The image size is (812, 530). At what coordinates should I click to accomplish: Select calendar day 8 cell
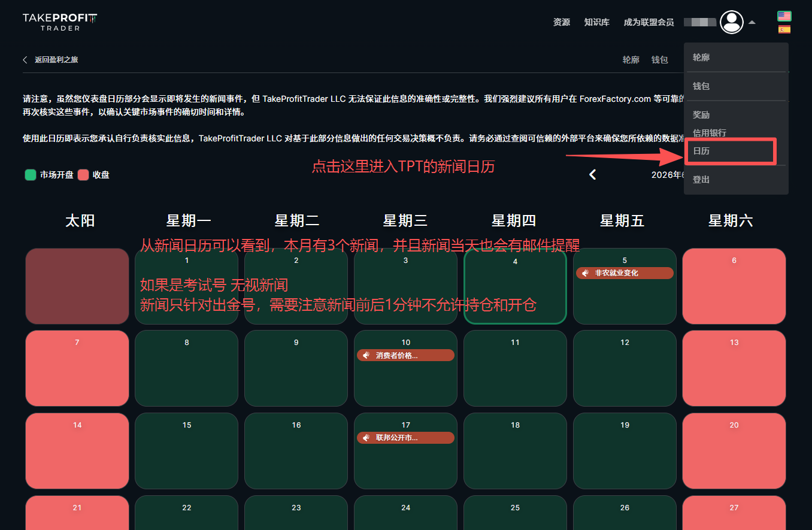coord(187,368)
